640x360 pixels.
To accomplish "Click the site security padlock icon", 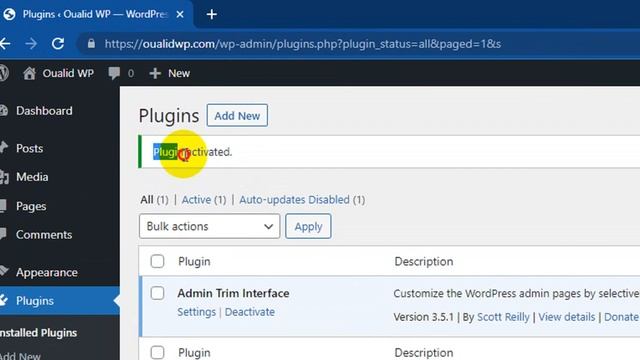I will click(91, 43).
